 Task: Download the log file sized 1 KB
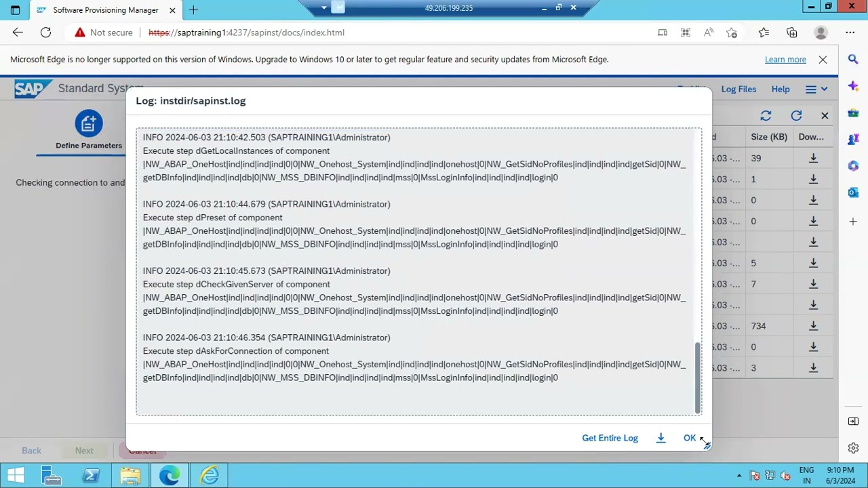click(813, 179)
